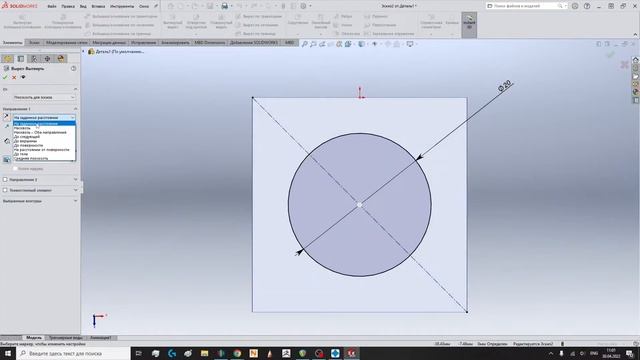Viewport: 640px width, 360px height.
Task: Open SOLIDWORKS Resources home icon in task pane
Action: click(x=636, y=60)
